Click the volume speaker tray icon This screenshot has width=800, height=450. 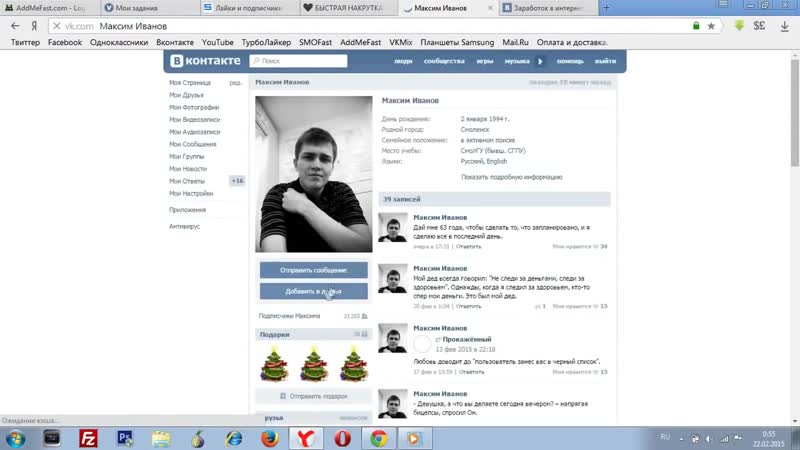(709, 438)
